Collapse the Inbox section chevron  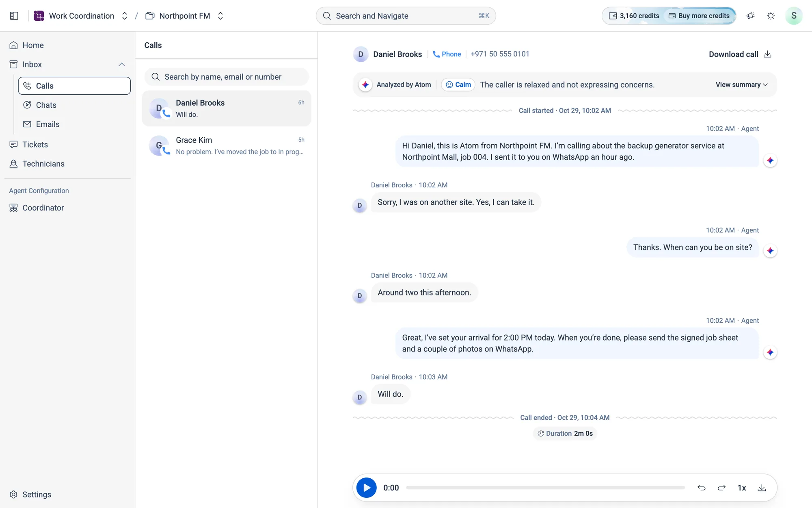[x=121, y=64]
